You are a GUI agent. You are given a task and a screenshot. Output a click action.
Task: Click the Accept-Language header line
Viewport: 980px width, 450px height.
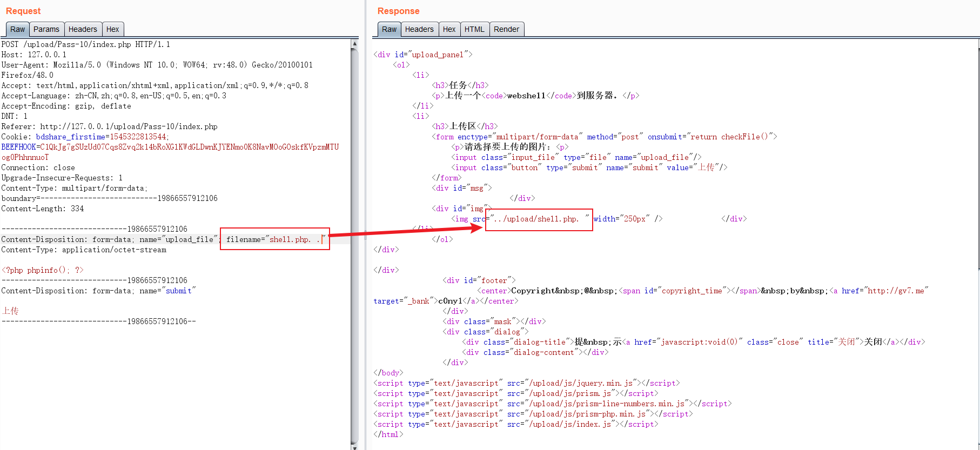point(113,96)
